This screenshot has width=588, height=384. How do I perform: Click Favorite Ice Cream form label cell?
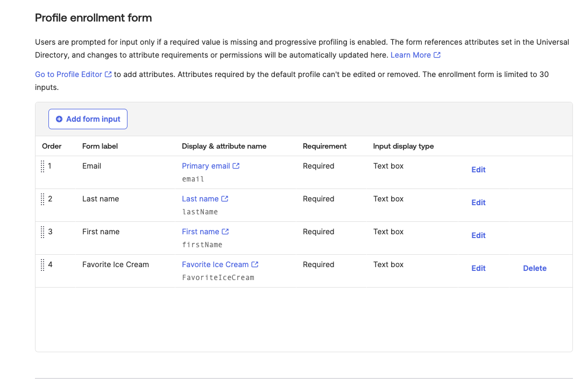point(116,264)
